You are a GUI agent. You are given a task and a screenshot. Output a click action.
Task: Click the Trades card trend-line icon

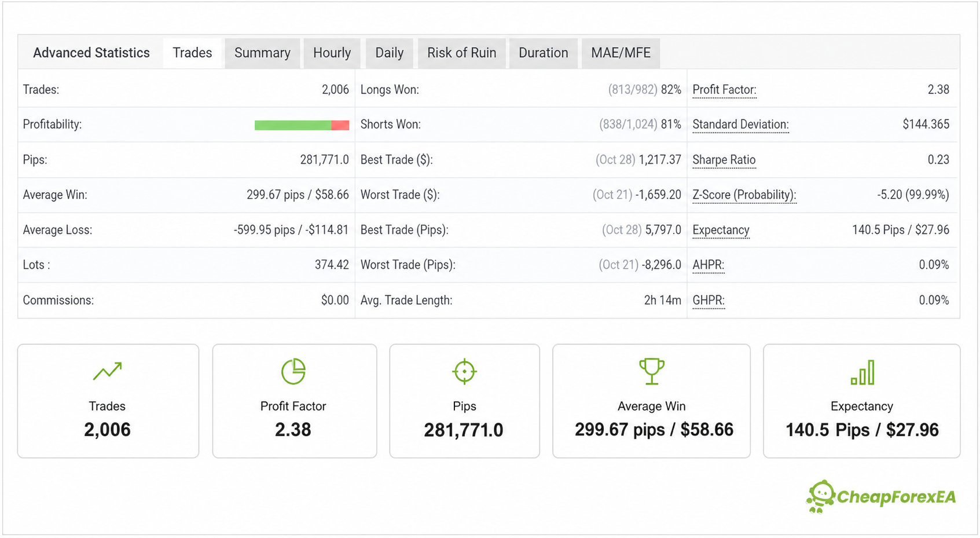108,371
